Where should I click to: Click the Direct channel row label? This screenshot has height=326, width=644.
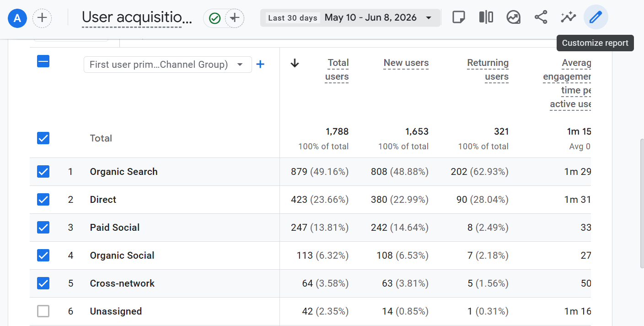(103, 200)
